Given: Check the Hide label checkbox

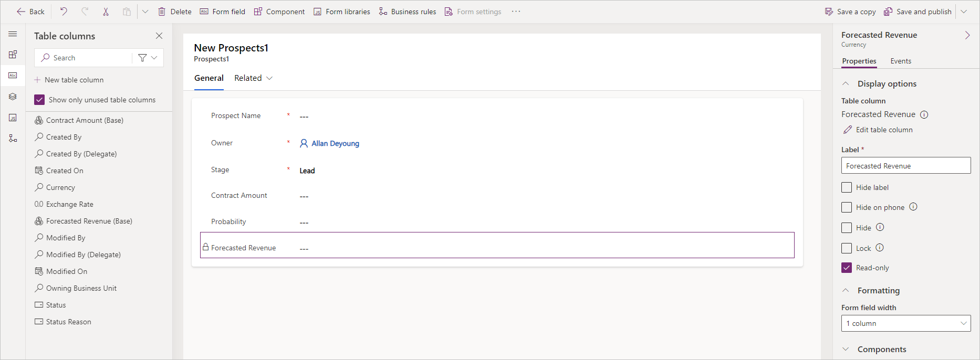Looking at the screenshot, I should (x=847, y=187).
